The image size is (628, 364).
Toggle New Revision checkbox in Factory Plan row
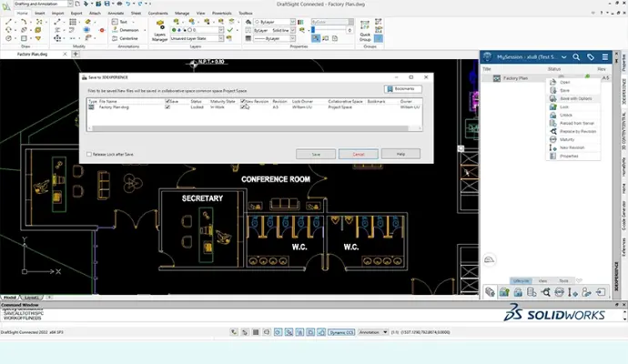coord(243,107)
